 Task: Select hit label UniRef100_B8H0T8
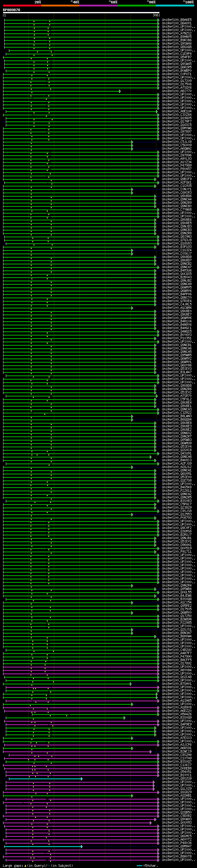pos(177,856)
